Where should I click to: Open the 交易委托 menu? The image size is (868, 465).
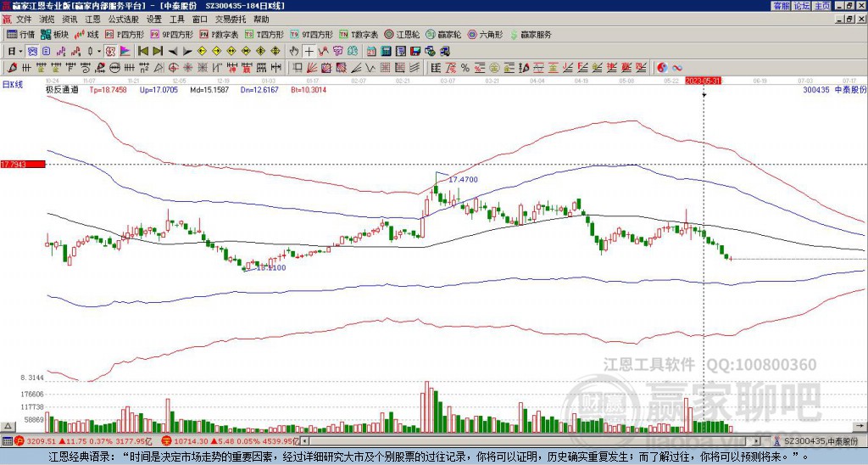[x=231, y=20]
